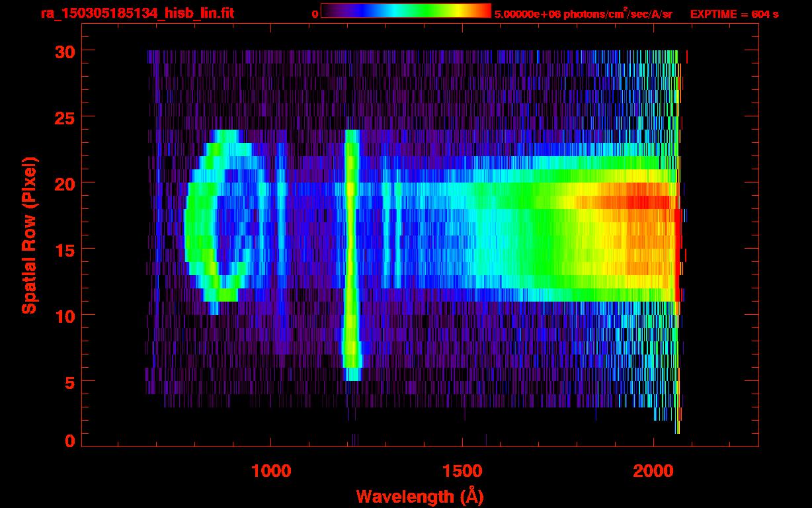Click the filename ra_150305185134_hisb_lin.fit

pos(137,13)
